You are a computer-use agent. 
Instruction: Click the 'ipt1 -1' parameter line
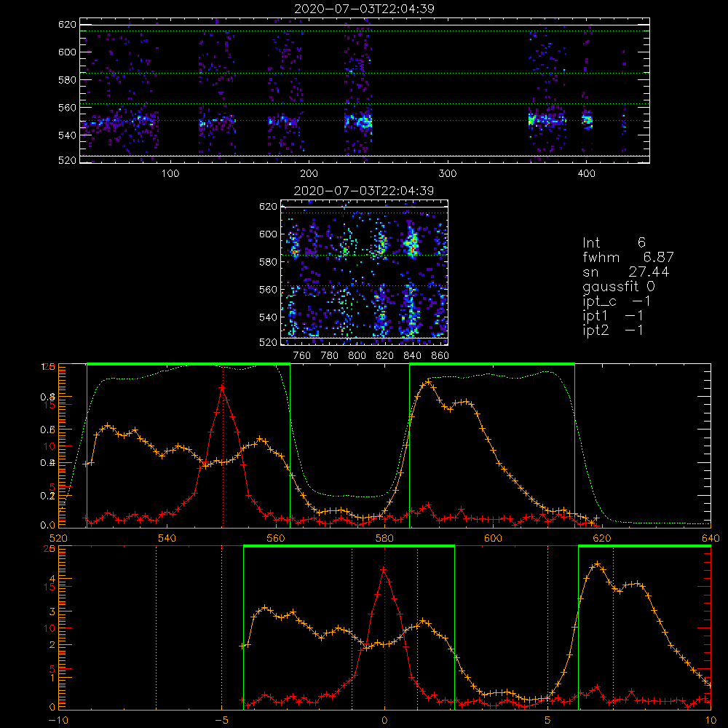point(613,316)
